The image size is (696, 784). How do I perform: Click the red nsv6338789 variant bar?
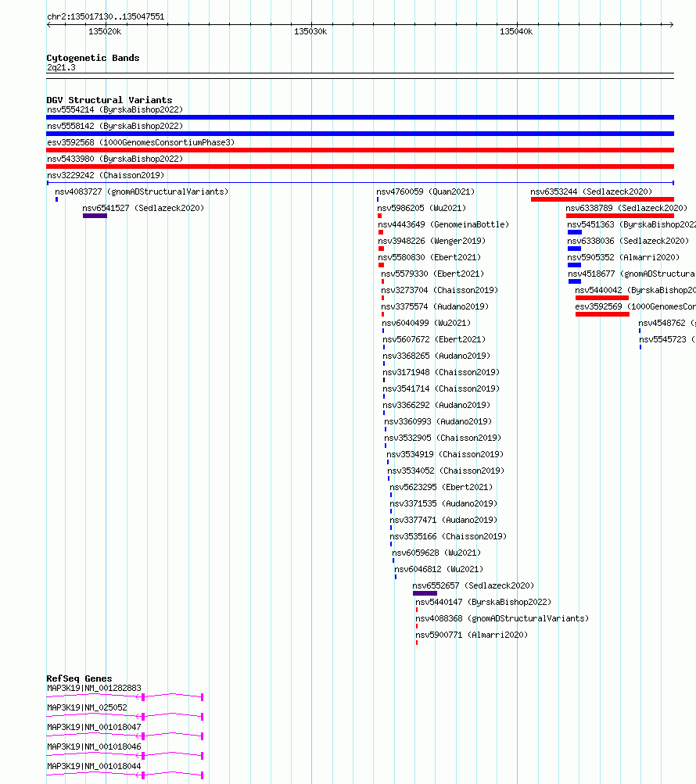[620, 216]
